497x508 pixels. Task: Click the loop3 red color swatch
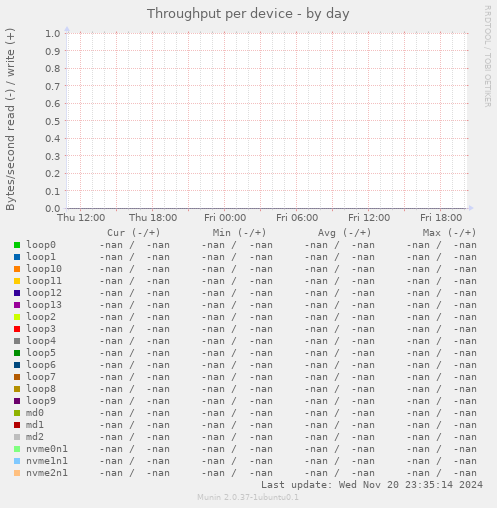click(x=17, y=329)
